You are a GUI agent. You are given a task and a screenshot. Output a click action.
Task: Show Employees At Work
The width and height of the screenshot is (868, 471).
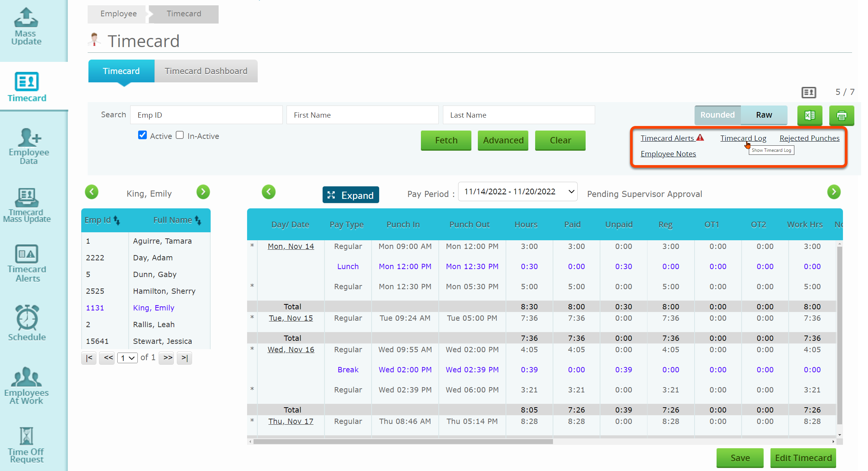(27, 383)
